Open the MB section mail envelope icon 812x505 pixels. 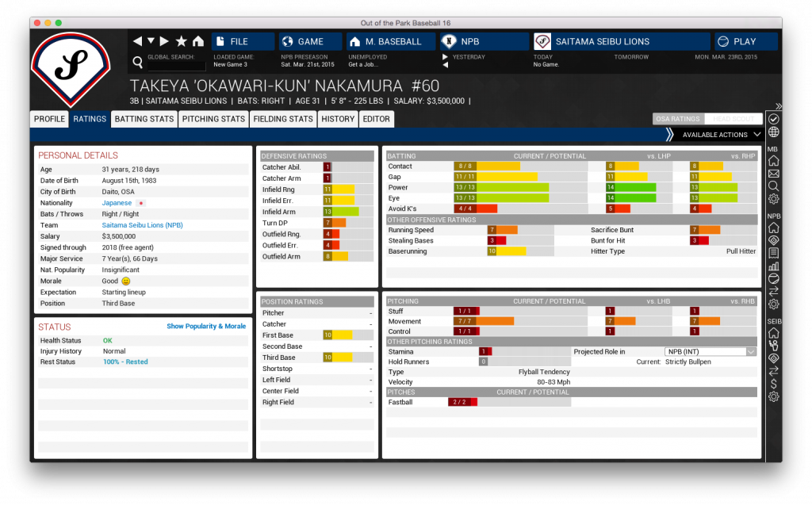(x=774, y=174)
